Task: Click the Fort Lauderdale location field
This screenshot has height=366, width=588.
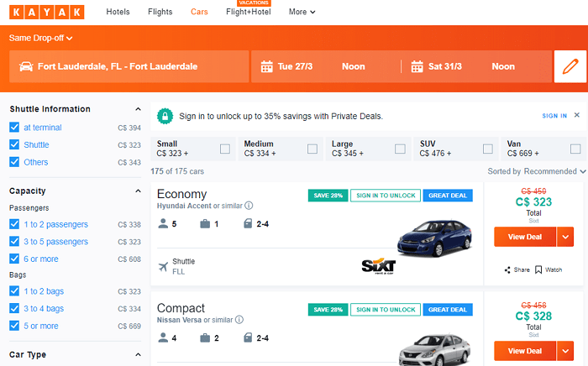Action: pyautogui.click(x=129, y=66)
